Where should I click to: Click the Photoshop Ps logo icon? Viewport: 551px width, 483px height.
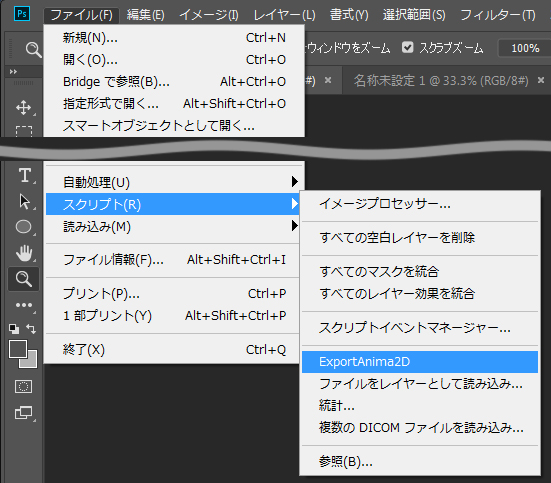click(22, 14)
